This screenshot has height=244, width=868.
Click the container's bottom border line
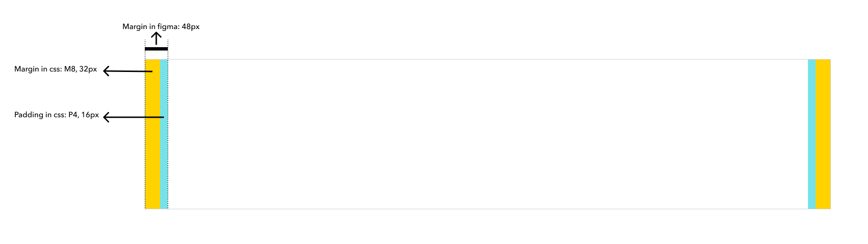(488, 209)
